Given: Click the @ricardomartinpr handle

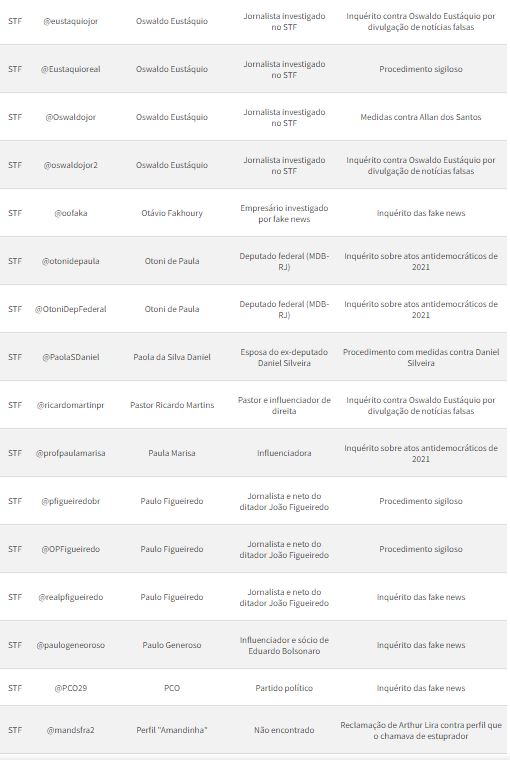Looking at the screenshot, I should 71,405.
